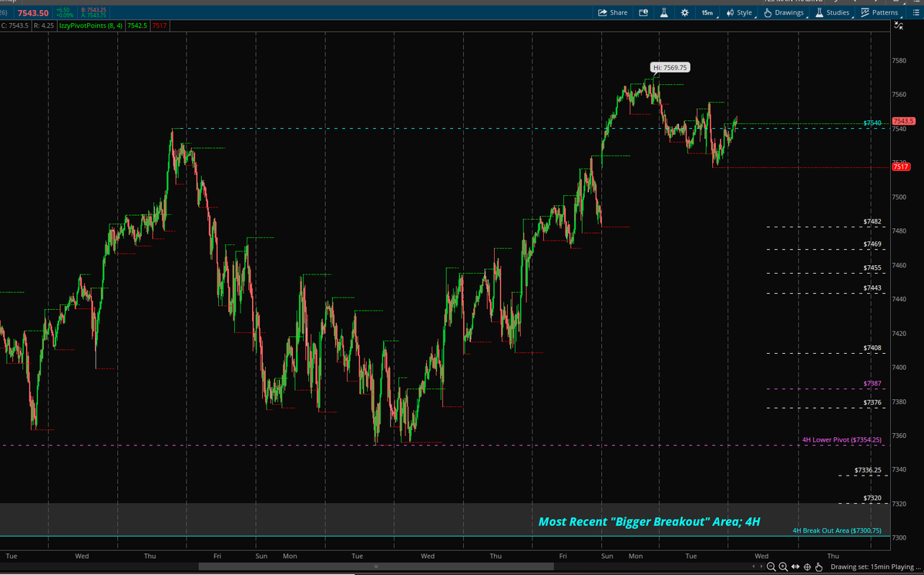Viewport: 924px width, 575px height.
Task: Open the Patterns dropdown menu
Action: 880,12
